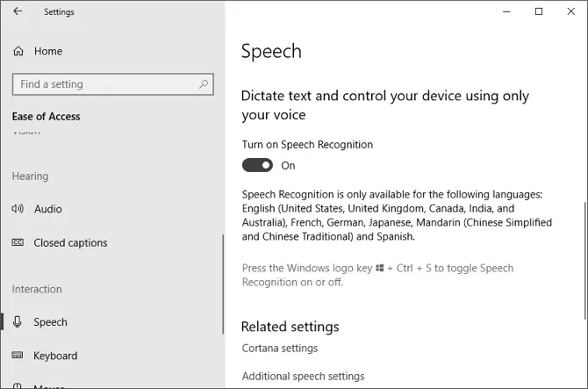This screenshot has height=389, width=588.
Task: Click the Home house icon
Action: click(x=18, y=51)
